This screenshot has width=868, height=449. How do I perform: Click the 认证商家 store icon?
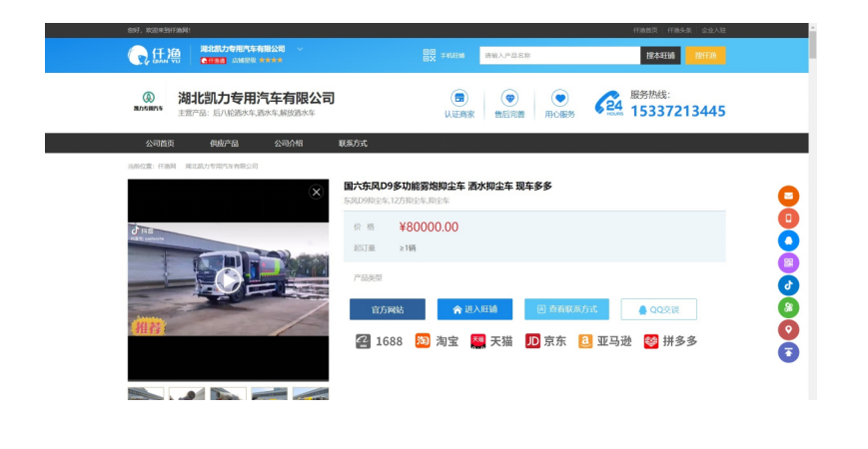tap(458, 99)
